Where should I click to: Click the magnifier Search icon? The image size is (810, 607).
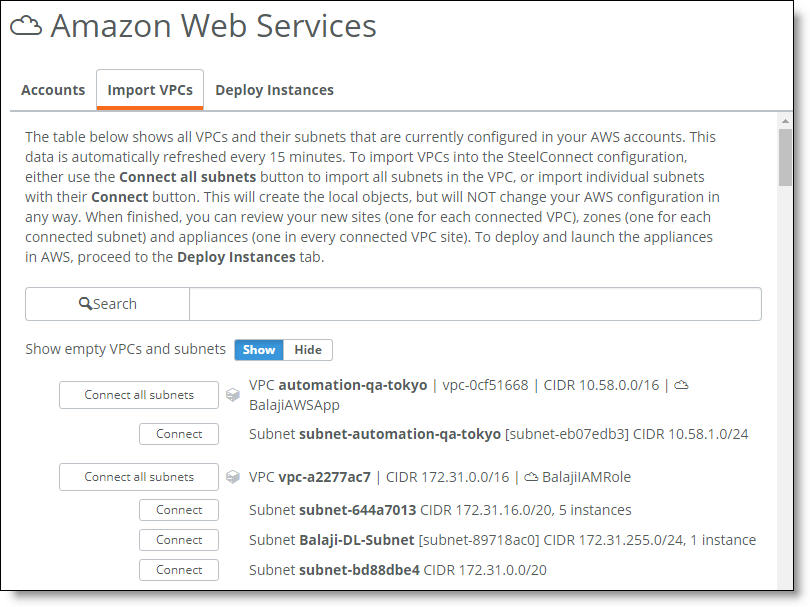tap(85, 303)
